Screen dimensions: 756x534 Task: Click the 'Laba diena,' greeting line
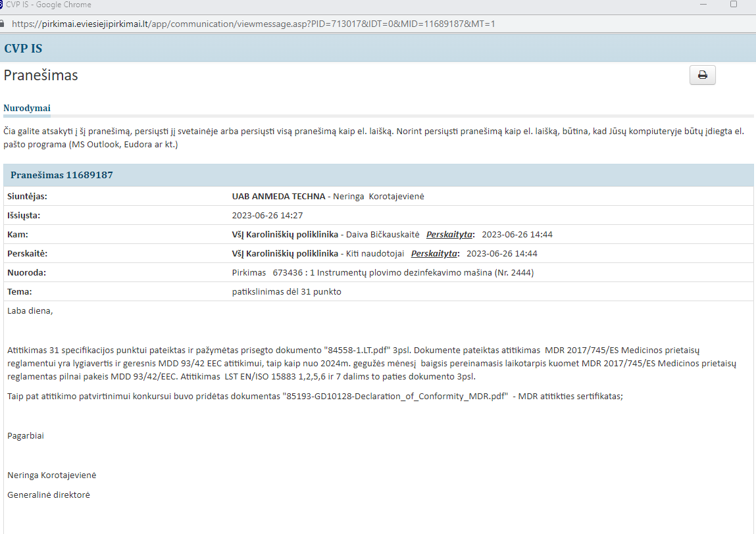pos(30,311)
